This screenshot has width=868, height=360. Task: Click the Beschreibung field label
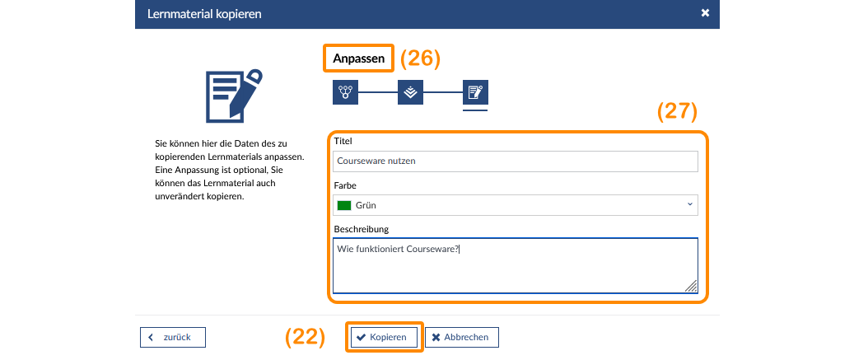pos(361,228)
